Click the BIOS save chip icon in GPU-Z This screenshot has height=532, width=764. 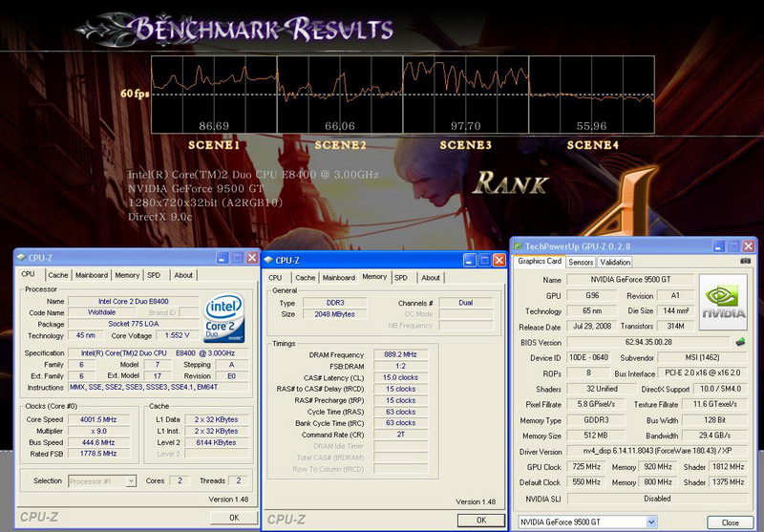[x=741, y=342]
